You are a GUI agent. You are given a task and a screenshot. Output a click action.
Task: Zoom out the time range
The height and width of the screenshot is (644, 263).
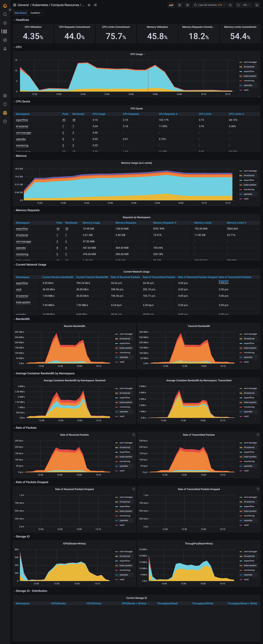tap(230, 5)
